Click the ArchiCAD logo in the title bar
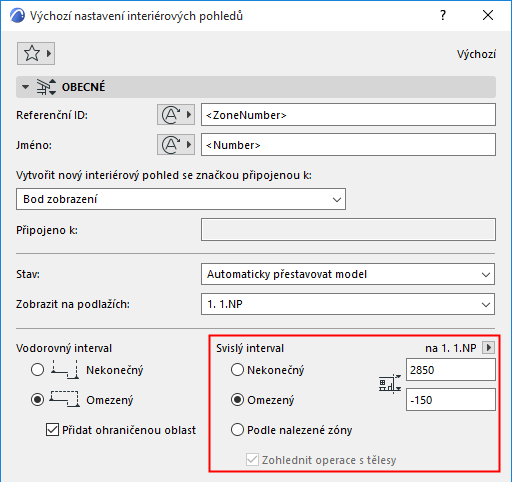 click(x=17, y=16)
